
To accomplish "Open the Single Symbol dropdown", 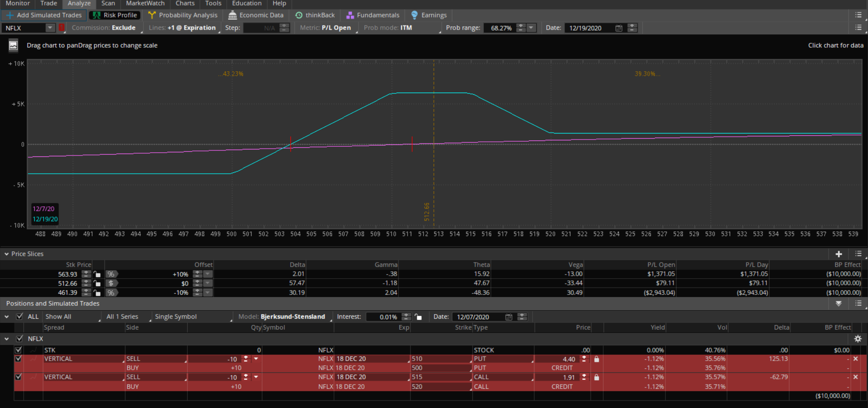I will pos(192,316).
